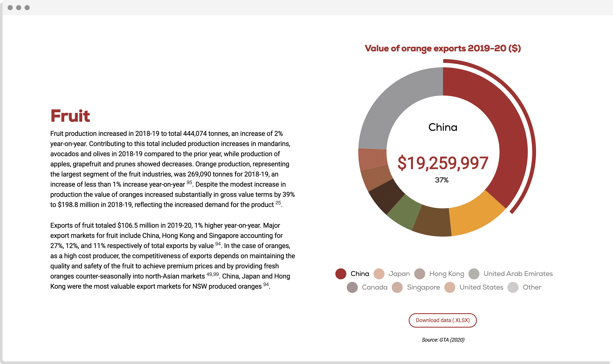
Task: Click the Source: GTA (2020) caption
Action: click(x=443, y=340)
